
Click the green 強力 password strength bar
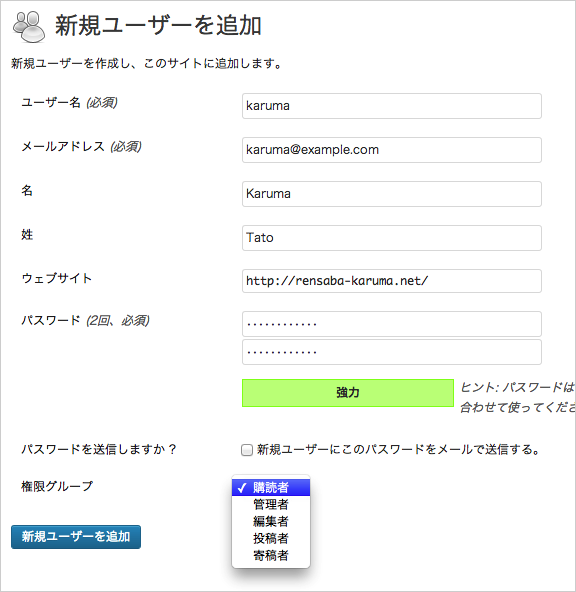tap(348, 393)
